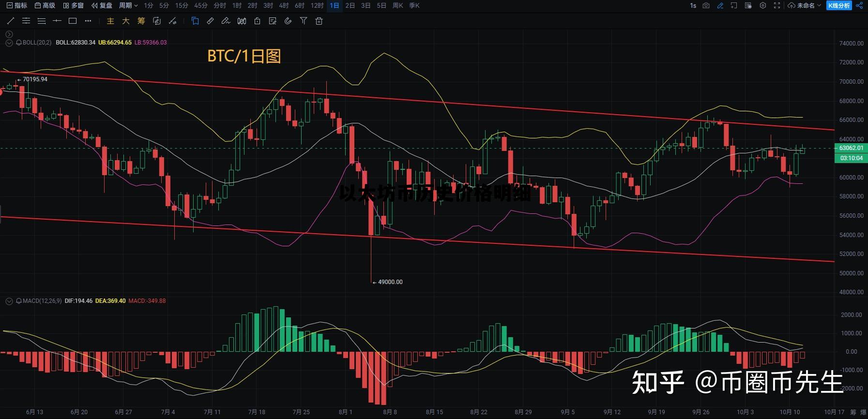Switch to 周K weekly timeframe
Image resolution: width=868 pixels, height=419 pixels.
[x=397, y=5]
